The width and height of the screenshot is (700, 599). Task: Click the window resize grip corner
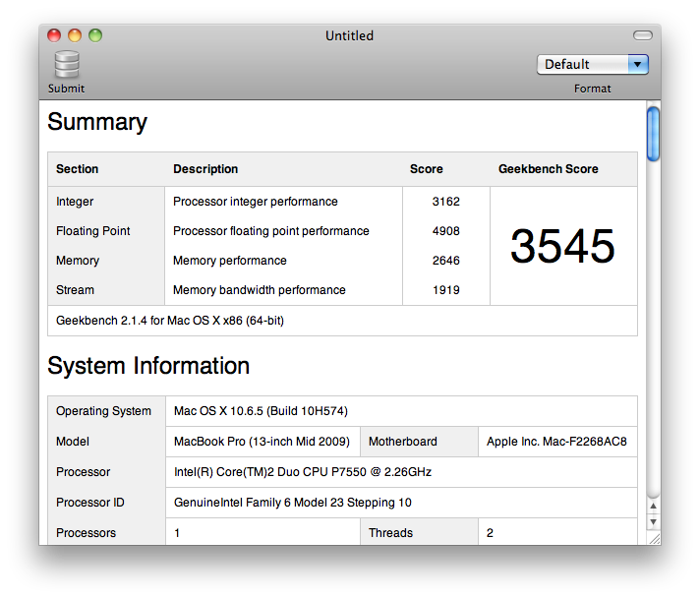(655, 539)
